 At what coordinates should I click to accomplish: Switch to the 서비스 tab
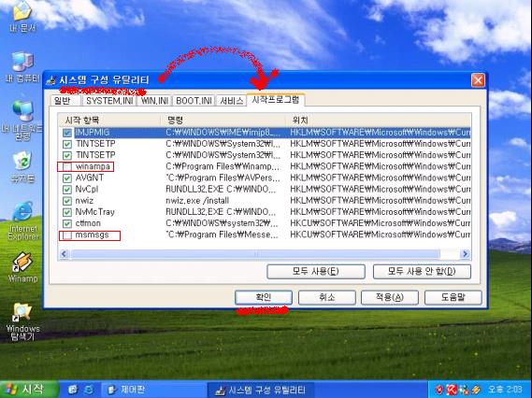pos(232,101)
